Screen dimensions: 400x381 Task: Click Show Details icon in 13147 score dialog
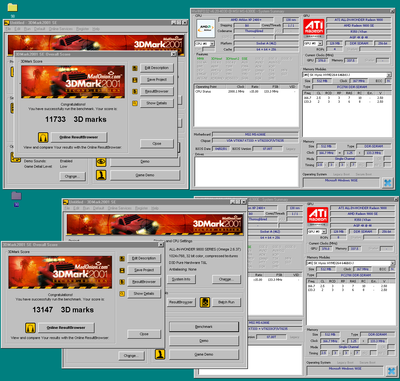click(x=122, y=293)
